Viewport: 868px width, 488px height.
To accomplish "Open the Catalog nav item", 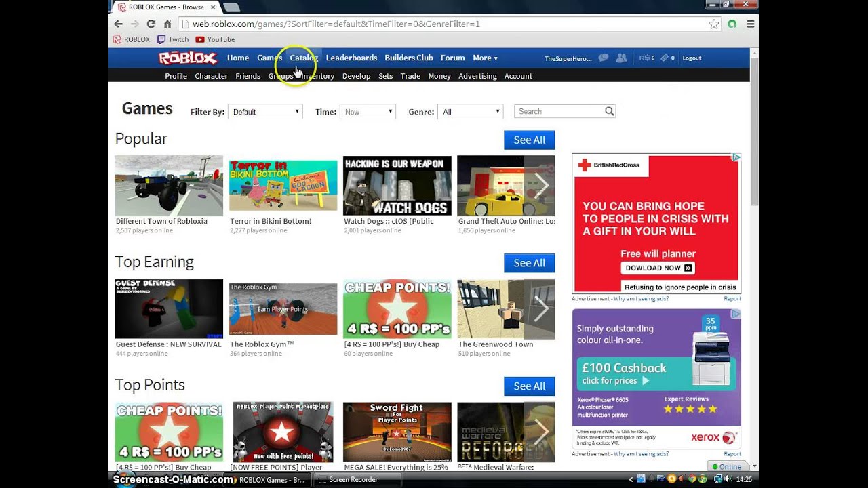I will tap(304, 58).
